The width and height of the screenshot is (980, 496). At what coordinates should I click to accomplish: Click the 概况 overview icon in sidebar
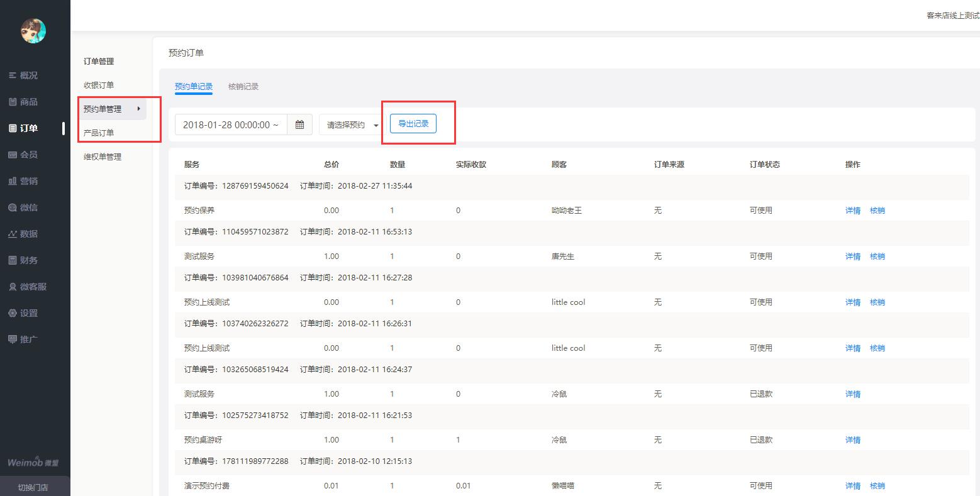pos(13,75)
